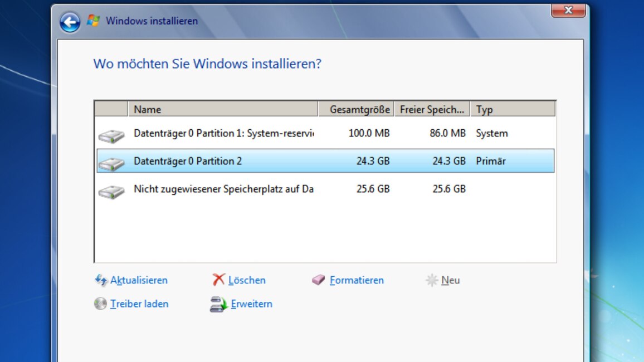
Task: Click the CD icon for Treiber laden
Action: [x=100, y=304]
